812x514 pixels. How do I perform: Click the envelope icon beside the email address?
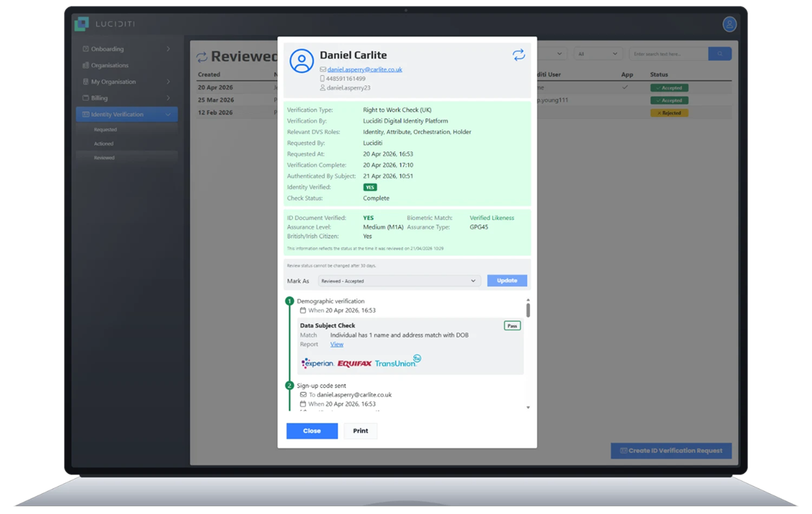click(323, 69)
